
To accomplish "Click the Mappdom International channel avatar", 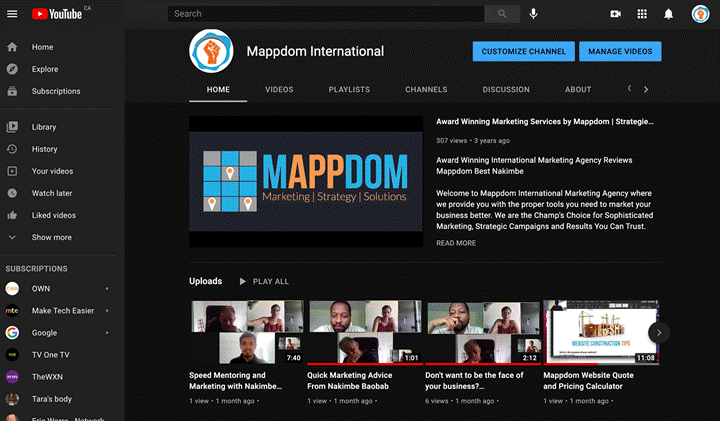I will coord(211,51).
